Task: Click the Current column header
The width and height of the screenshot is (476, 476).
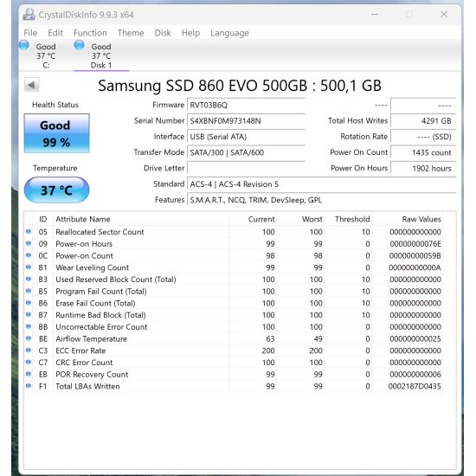Action: pos(253,219)
